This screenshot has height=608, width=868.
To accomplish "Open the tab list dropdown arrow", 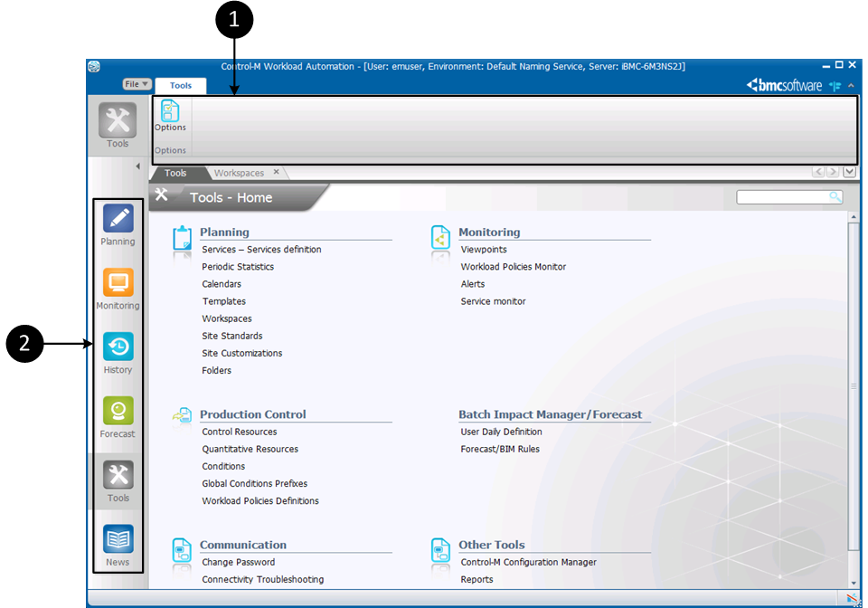I will point(849,172).
